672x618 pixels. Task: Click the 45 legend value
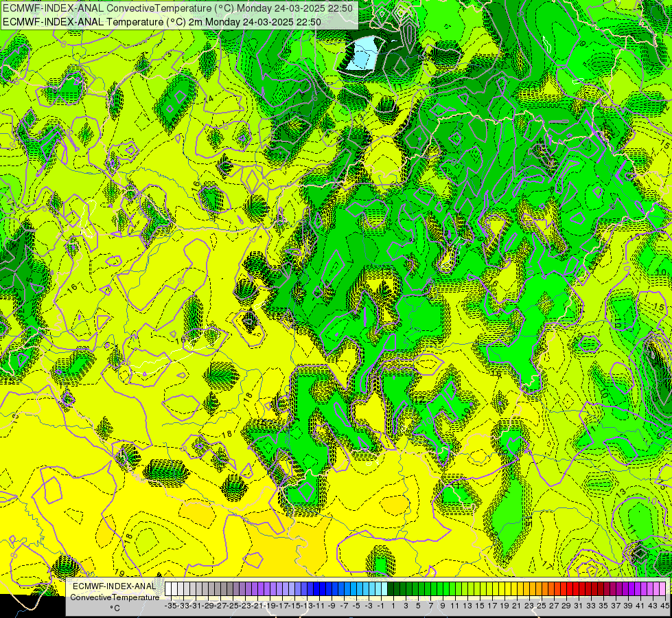pos(664,606)
